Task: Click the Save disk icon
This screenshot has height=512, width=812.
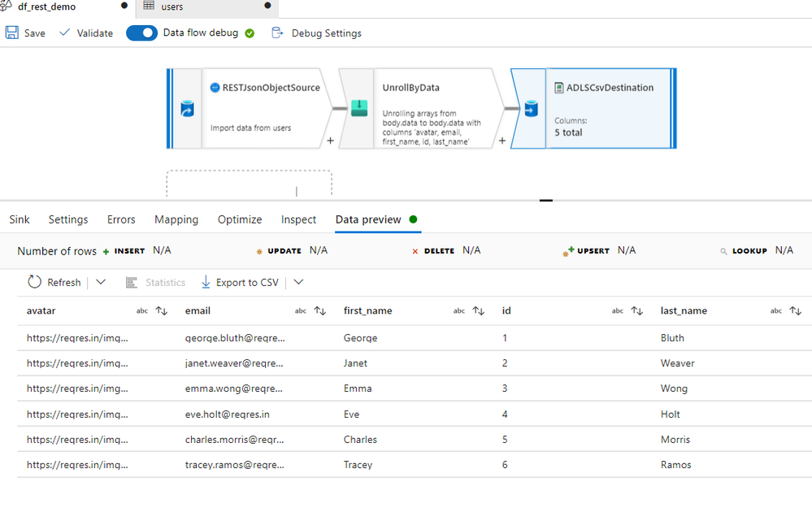Action: 12,33
